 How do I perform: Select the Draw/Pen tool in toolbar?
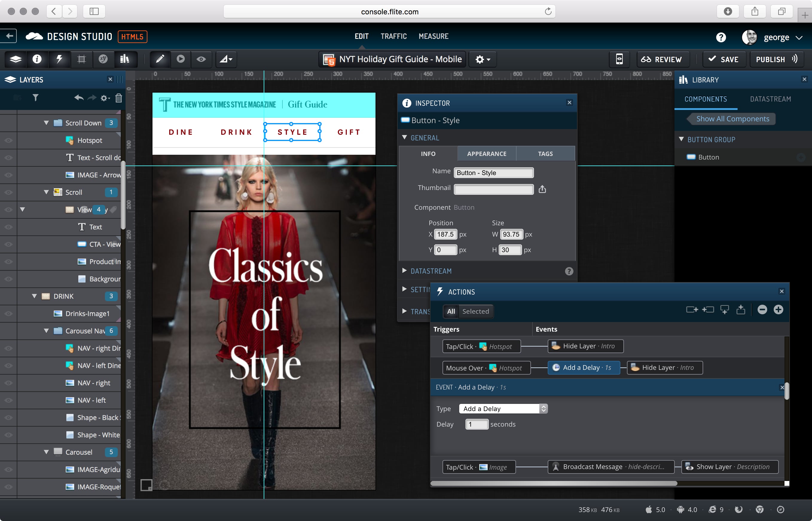[x=159, y=59]
